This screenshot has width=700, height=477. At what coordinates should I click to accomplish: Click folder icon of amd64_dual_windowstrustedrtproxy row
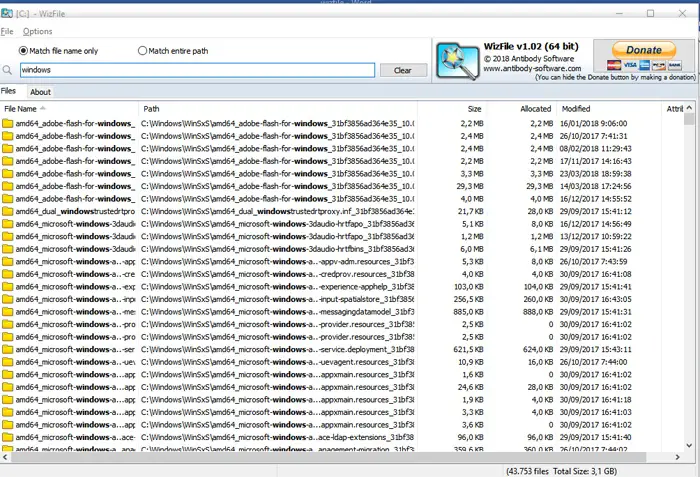(x=8, y=211)
